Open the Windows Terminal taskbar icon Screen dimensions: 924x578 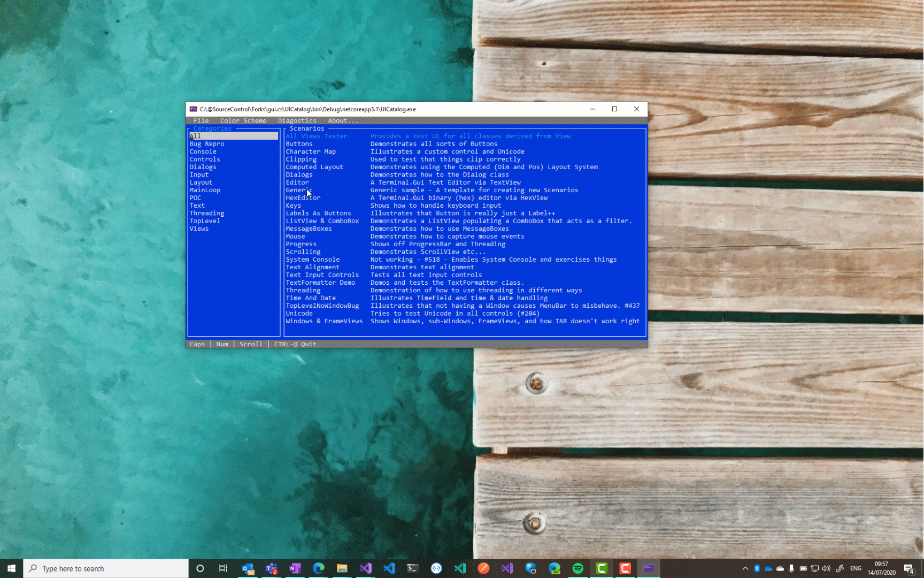point(413,568)
